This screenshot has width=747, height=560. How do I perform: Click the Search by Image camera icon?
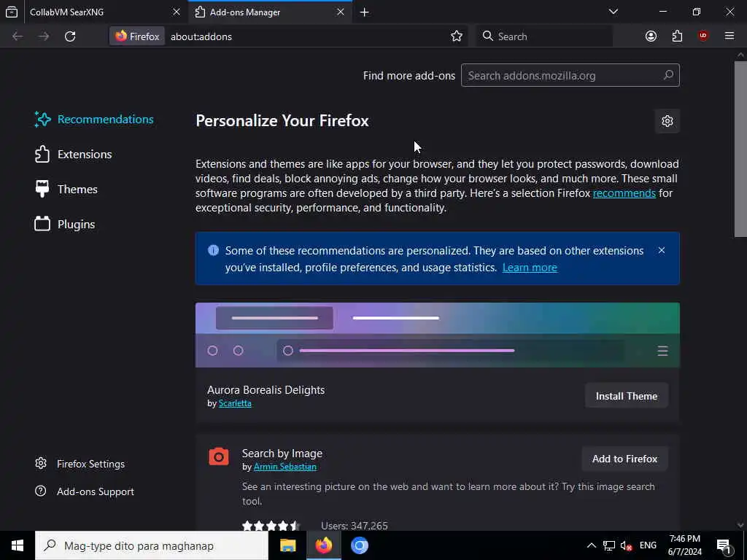[x=219, y=456]
